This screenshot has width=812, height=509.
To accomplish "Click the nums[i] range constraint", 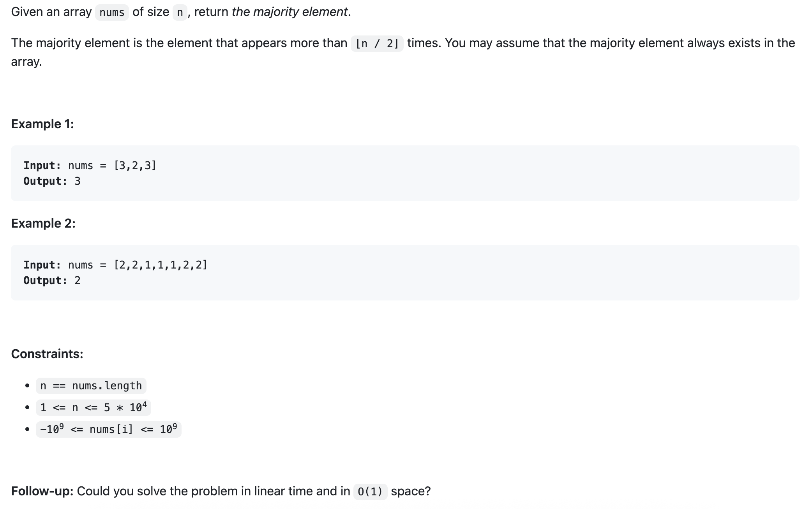I will pos(109,429).
